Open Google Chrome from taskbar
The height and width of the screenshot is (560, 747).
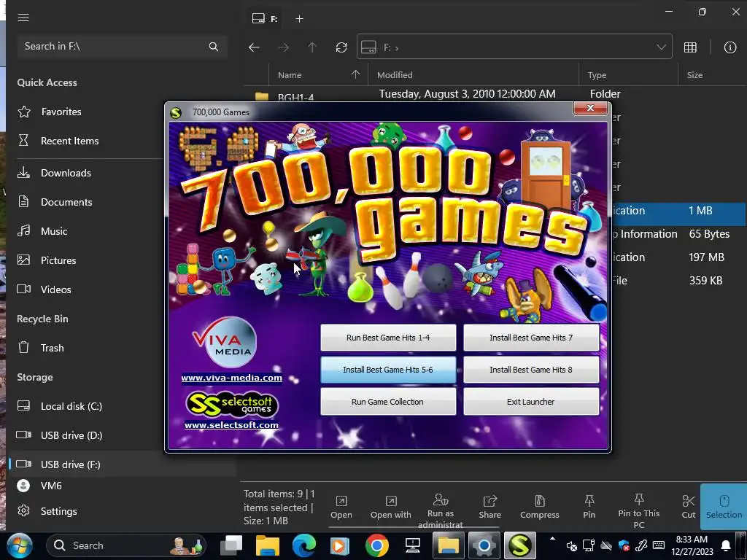click(x=377, y=545)
